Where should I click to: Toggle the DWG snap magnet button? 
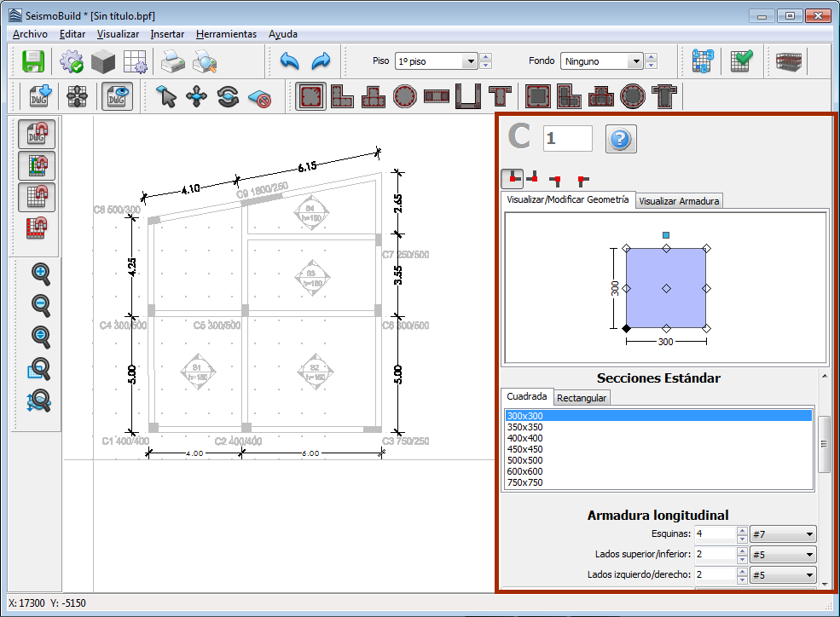(x=37, y=134)
